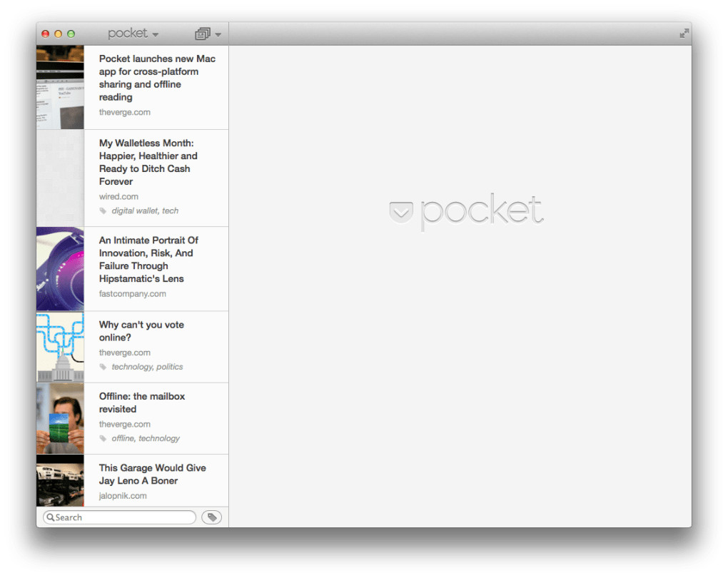
Task: Click the fullscreen arrows icon
Action: (684, 34)
